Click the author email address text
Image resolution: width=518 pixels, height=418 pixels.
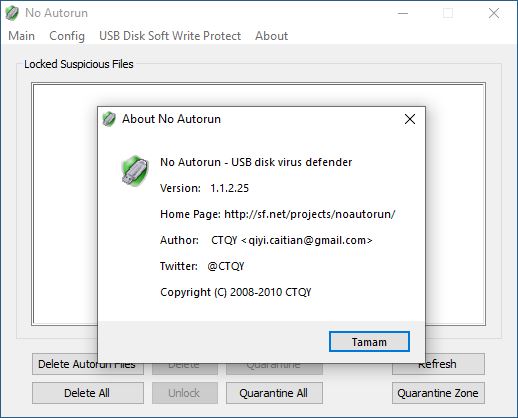[307, 240]
